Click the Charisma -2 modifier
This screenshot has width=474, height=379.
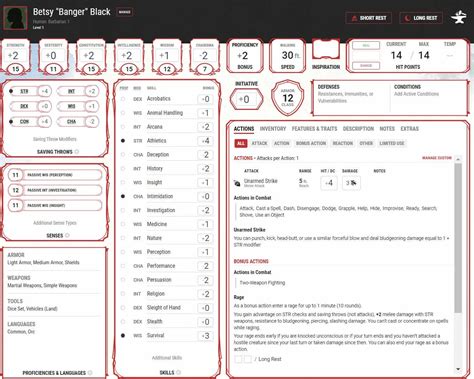click(204, 56)
